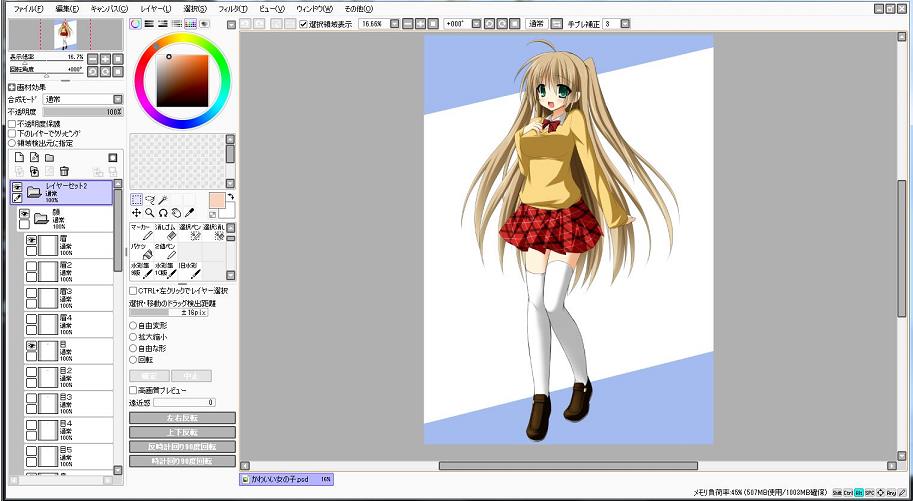Select the lasso selection tool

[149, 200]
